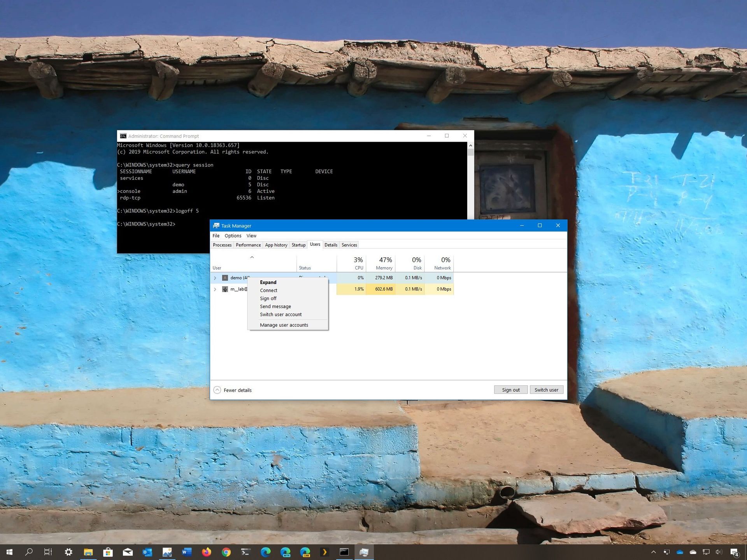The height and width of the screenshot is (560, 747).
Task: Click the Sign out button
Action: tap(510, 389)
